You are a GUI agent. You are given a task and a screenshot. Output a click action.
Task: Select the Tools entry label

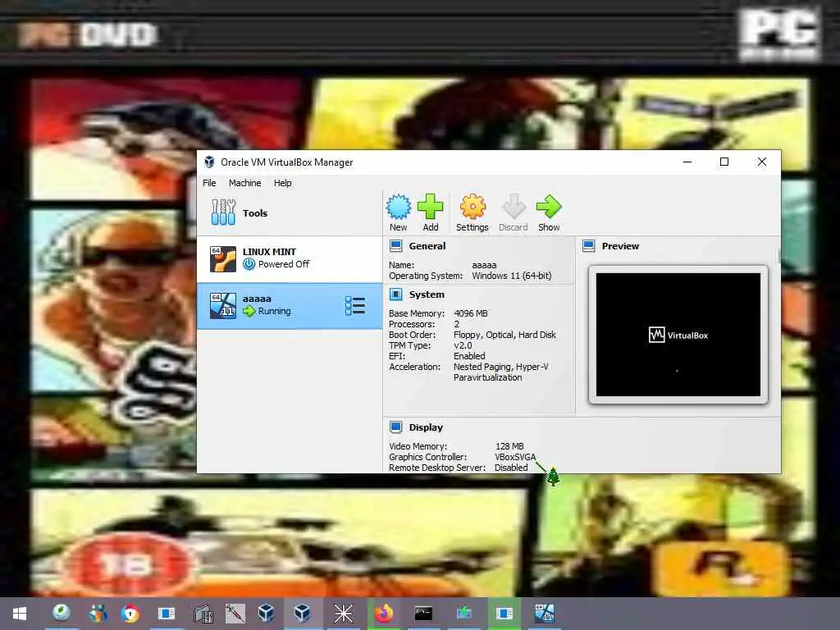point(255,213)
